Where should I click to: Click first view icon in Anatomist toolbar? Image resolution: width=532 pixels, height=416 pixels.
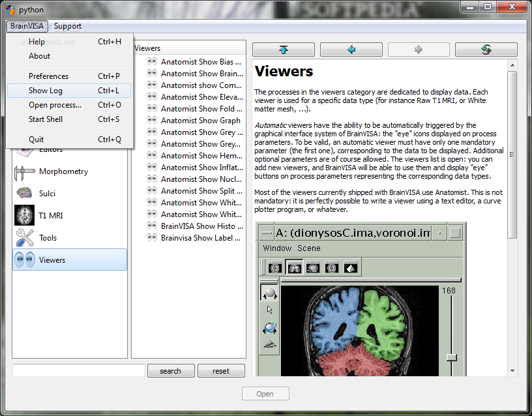point(275,268)
